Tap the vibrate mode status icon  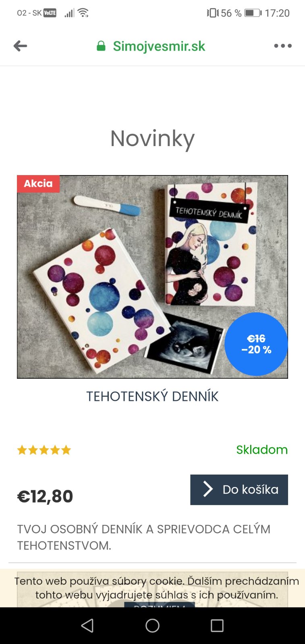click(x=213, y=13)
